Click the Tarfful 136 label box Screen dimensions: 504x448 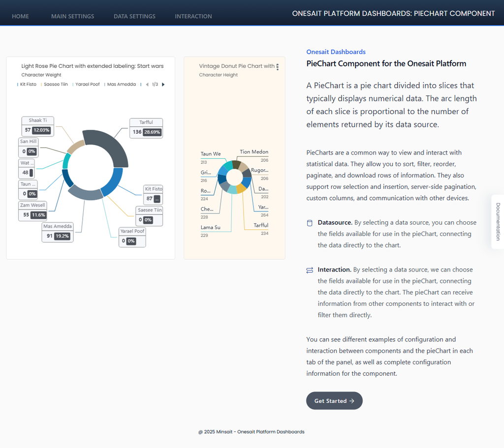point(146,128)
